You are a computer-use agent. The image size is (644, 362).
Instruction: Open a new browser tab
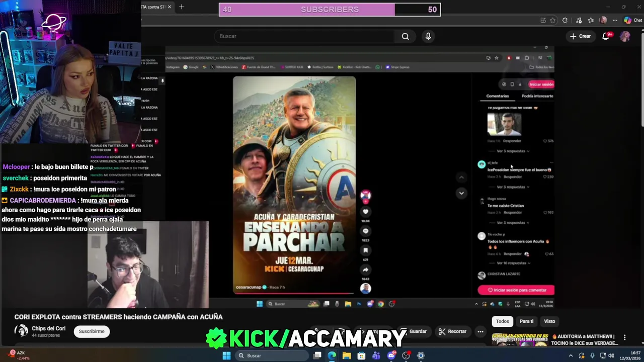tap(182, 7)
